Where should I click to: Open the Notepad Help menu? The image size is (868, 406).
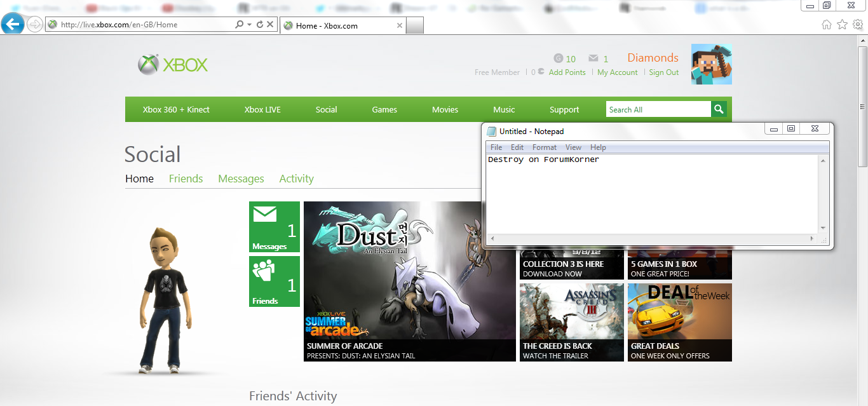point(598,147)
